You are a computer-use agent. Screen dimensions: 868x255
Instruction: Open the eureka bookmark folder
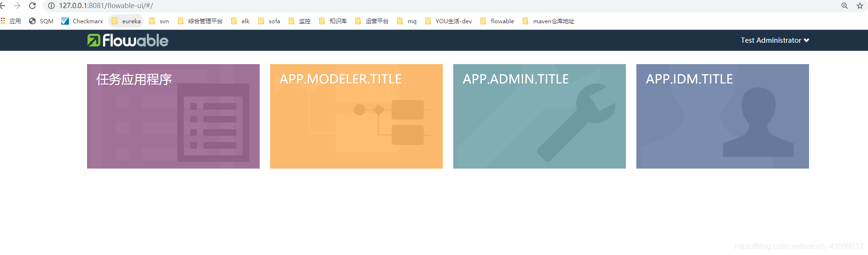coord(126,21)
